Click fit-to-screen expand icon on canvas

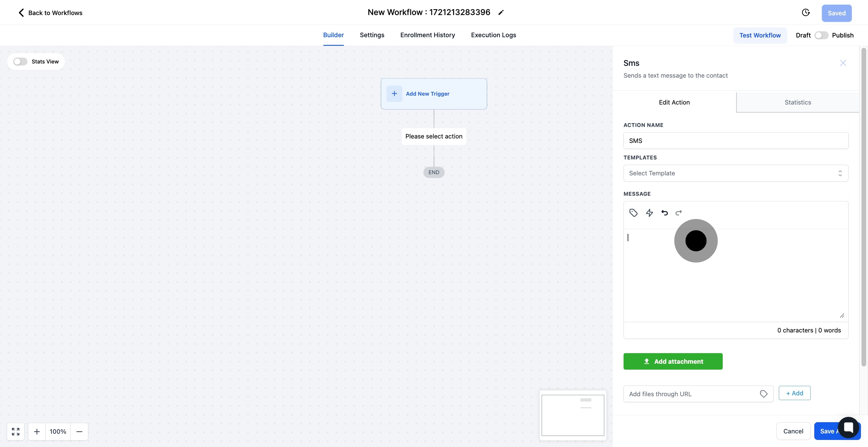point(15,432)
